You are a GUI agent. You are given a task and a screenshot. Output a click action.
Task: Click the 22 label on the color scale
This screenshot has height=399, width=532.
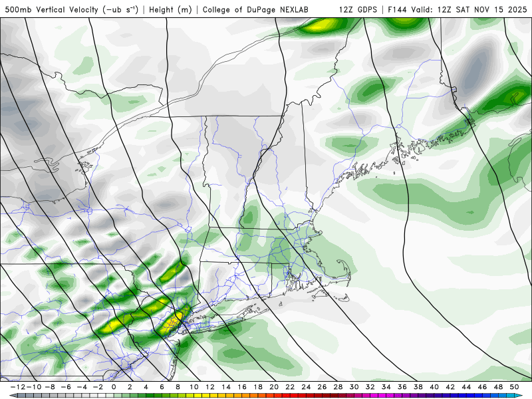point(290,387)
